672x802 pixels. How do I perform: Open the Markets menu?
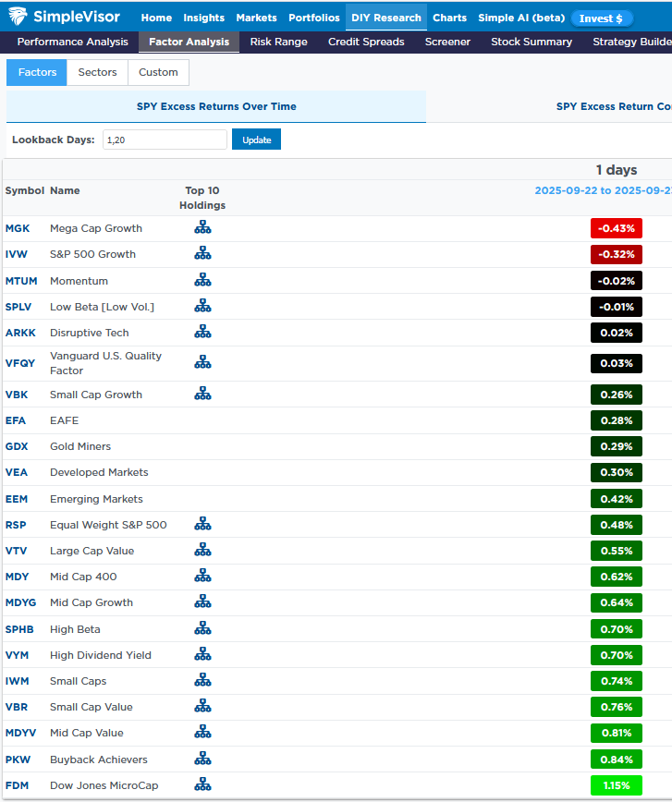click(256, 18)
